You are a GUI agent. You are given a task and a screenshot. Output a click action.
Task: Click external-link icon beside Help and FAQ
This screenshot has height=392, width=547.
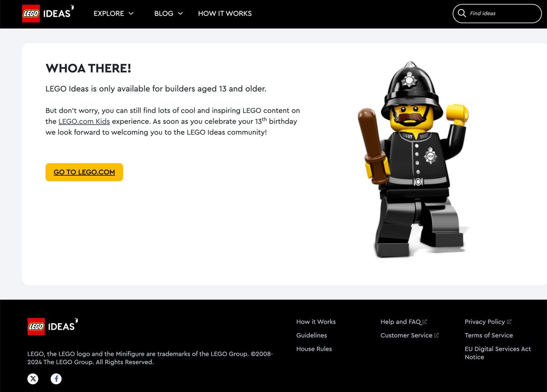coord(425,322)
